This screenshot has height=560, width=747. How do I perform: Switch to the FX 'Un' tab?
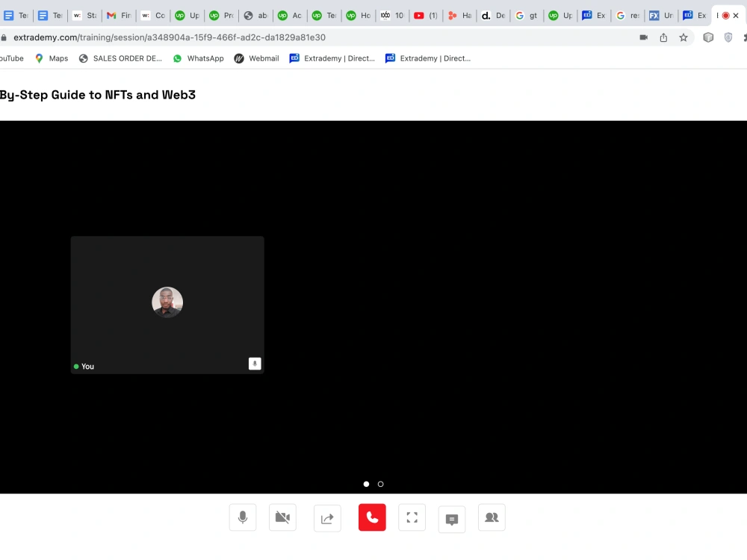click(x=661, y=15)
